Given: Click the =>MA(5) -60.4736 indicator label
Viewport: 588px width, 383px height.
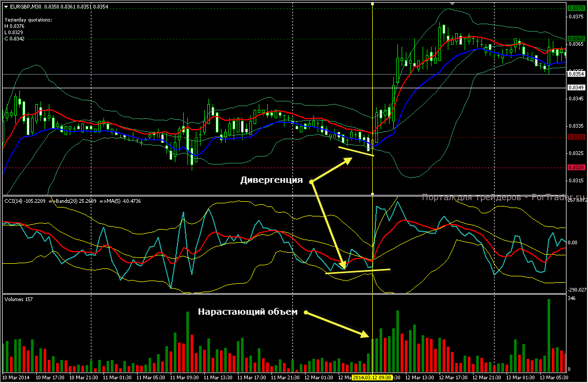Looking at the screenshot, I should 120,201.
